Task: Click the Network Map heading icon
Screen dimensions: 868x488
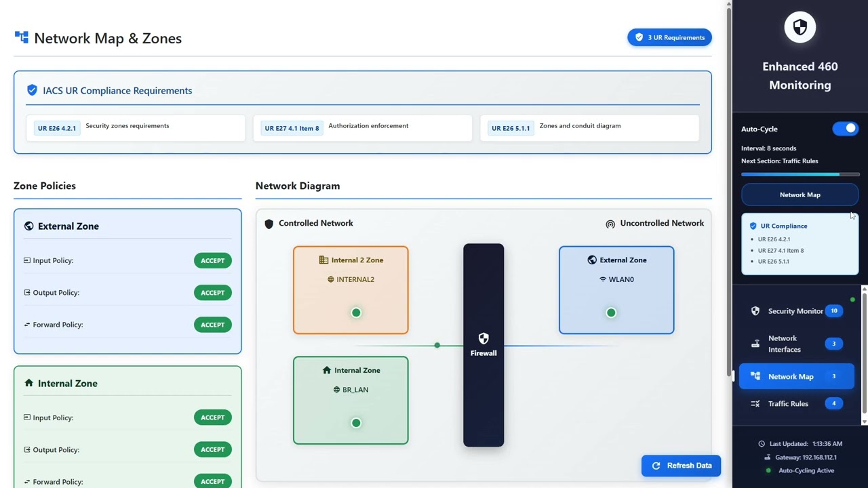Action: pos(22,38)
